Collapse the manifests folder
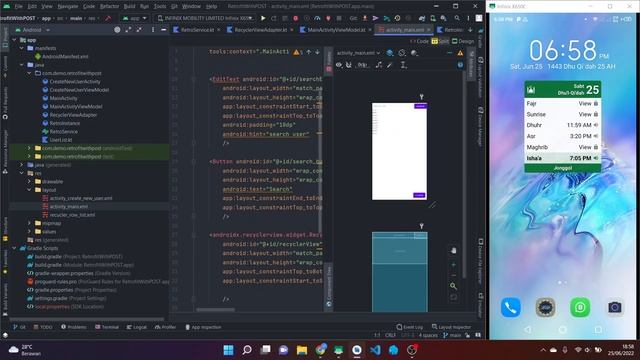Screen dimensions: 640x360 click(22, 48)
